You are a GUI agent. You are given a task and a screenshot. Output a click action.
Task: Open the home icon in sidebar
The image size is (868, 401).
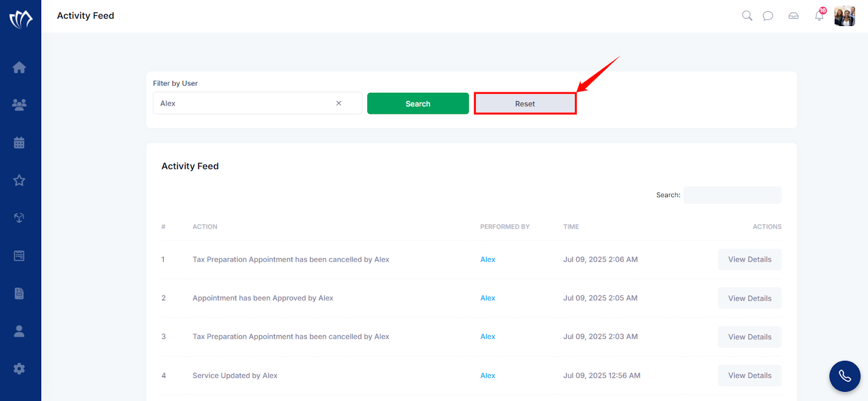point(19,67)
